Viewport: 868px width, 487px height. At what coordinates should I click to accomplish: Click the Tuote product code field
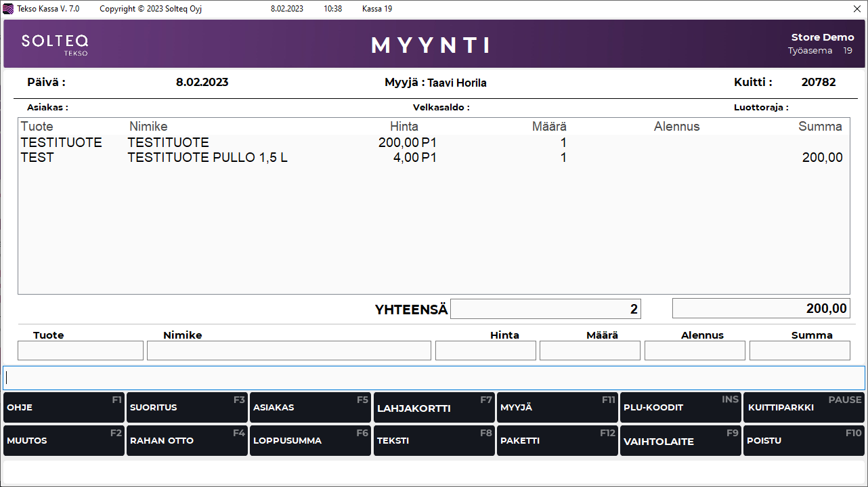click(81, 351)
